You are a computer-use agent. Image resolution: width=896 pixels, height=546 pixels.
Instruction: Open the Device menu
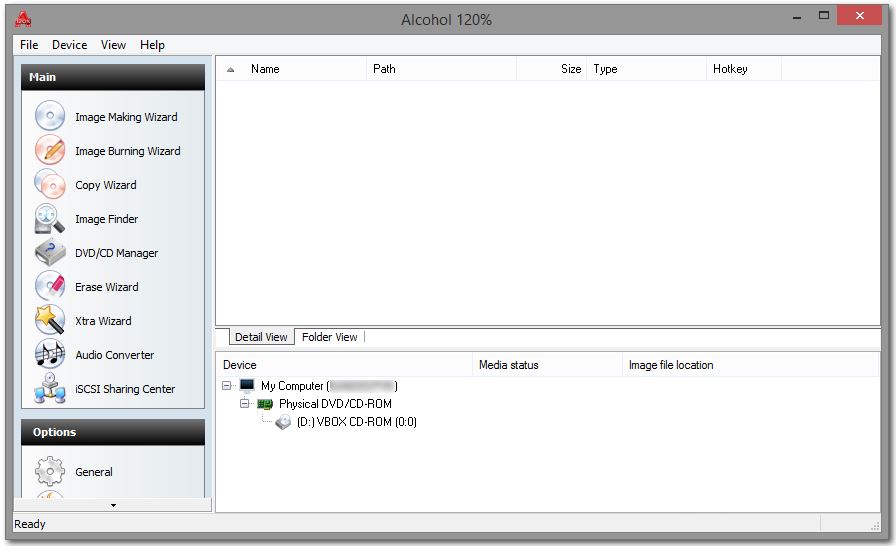[x=70, y=45]
